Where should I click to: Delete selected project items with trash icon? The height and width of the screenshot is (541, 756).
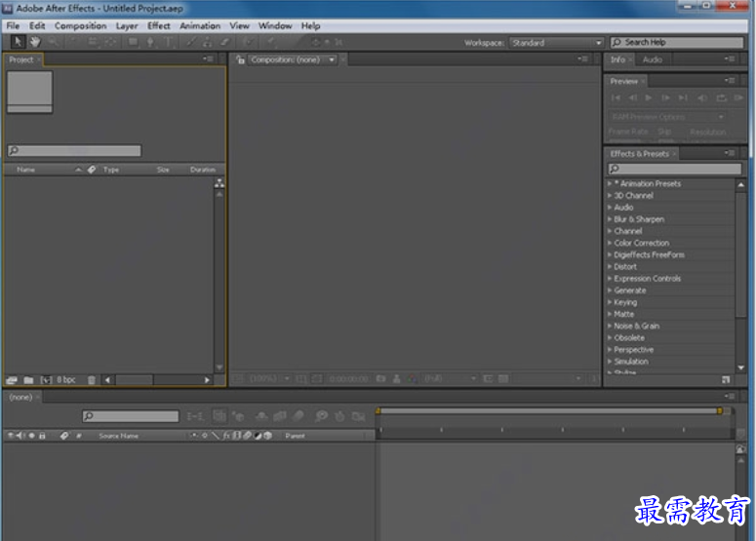point(92,380)
